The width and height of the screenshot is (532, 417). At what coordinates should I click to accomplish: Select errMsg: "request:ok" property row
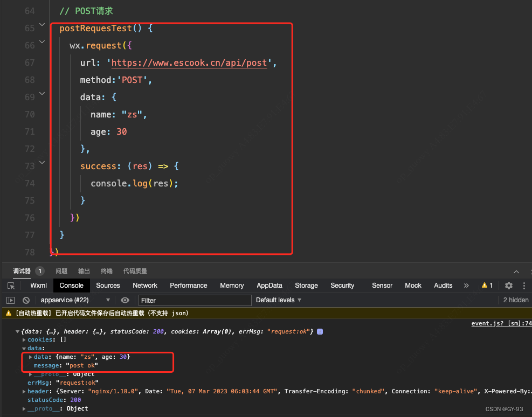pos(63,383)
